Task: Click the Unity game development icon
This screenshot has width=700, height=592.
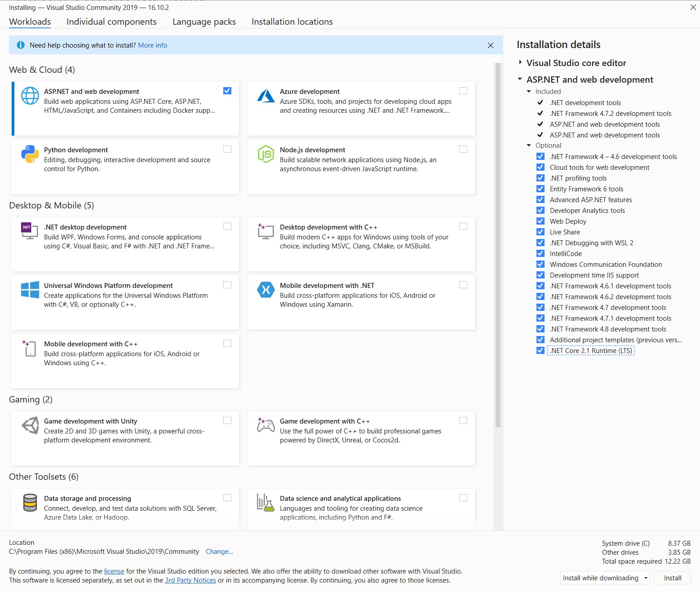Action: click(30, 425)
